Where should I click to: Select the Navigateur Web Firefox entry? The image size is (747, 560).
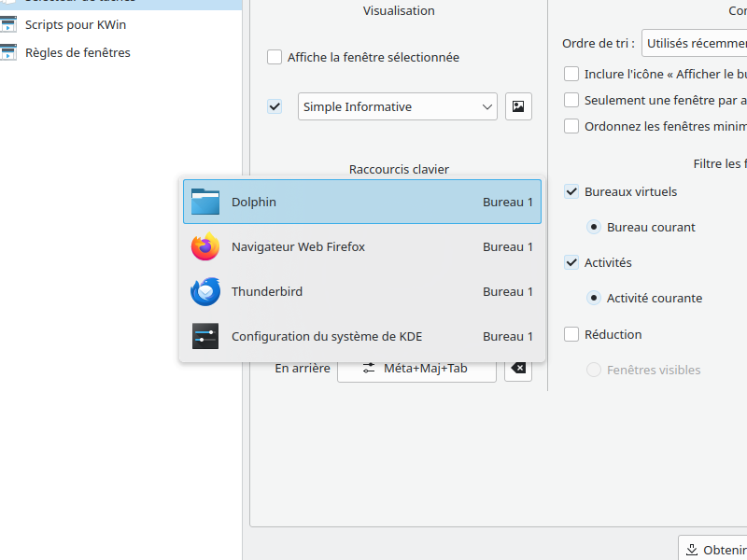[x=362, y=246]
